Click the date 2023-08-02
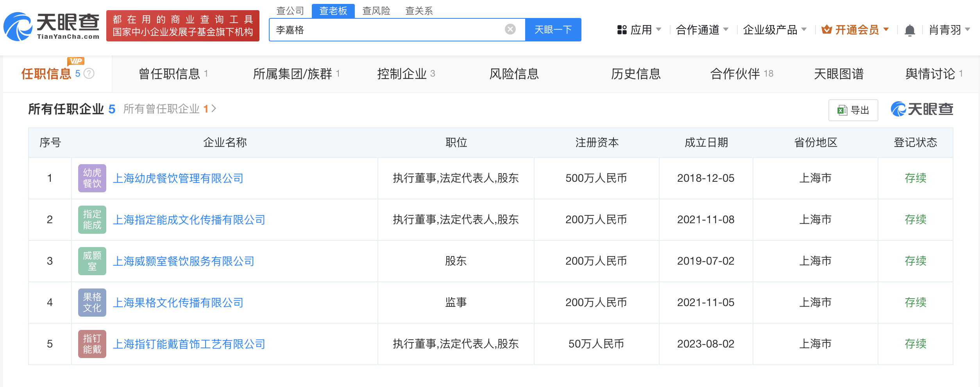The height and width of the screenshot is (387, 980). [x=706, y=344]
